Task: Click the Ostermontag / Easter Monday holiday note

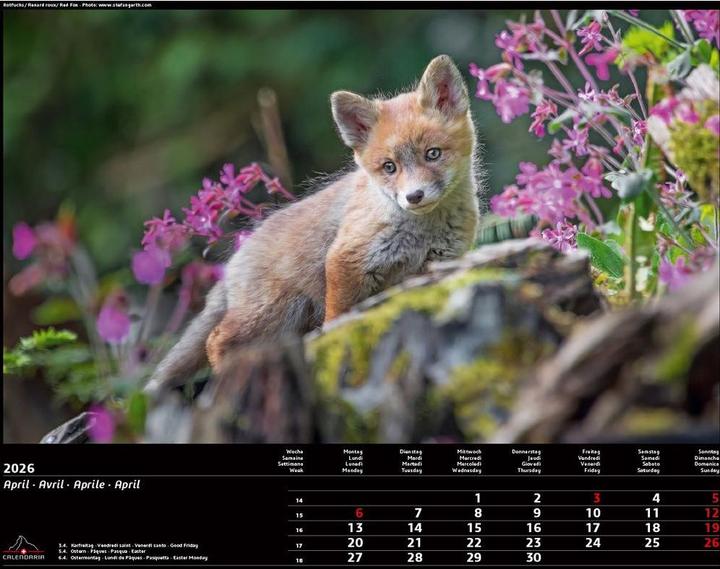Action: [x=133, y=558]
